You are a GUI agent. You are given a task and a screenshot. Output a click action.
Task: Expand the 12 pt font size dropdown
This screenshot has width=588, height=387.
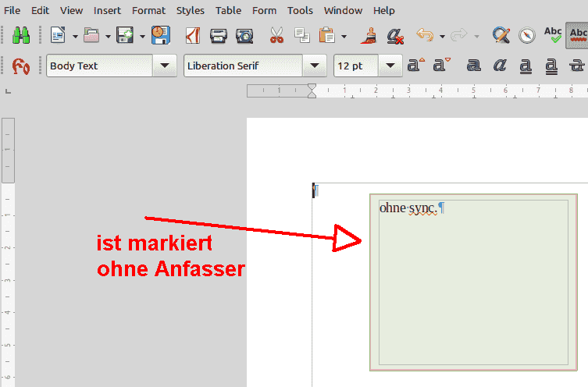pos(390,66)
